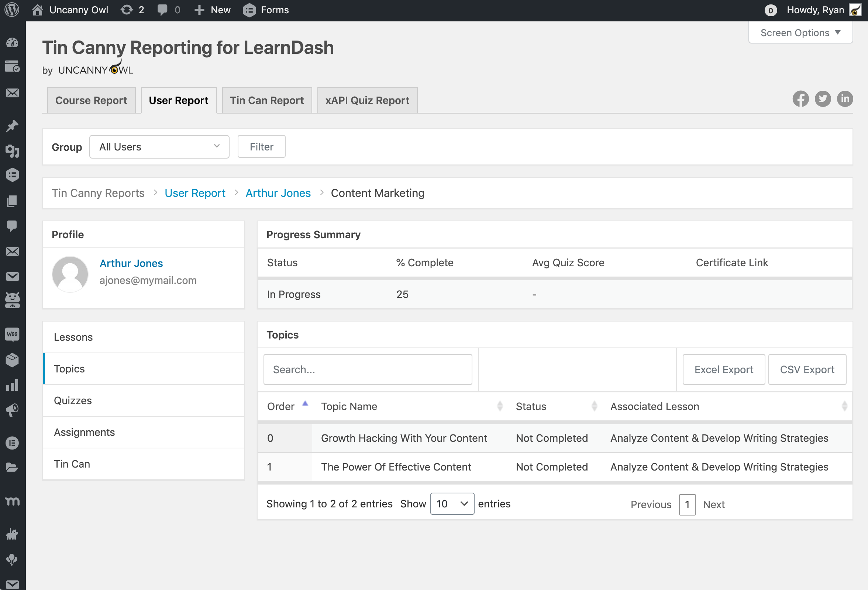The image size is (868, 590).
Task: Open WooCommerce from the sidebar
Action: [x=12, y=334]
